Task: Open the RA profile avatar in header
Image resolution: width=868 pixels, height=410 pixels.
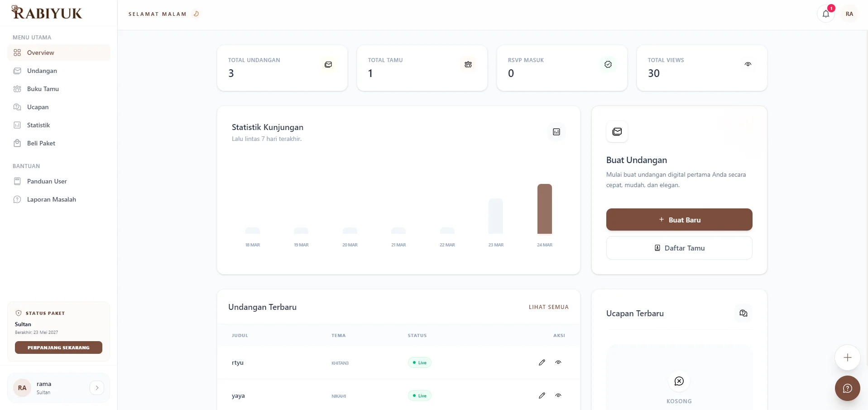Action: pos(849,14)
